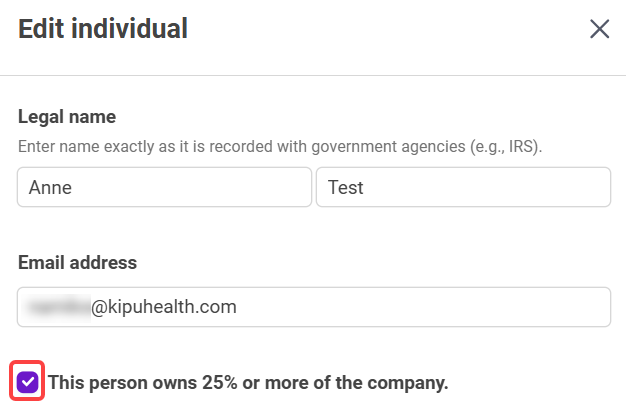Click the "Email address" field label

coord(77,263)
